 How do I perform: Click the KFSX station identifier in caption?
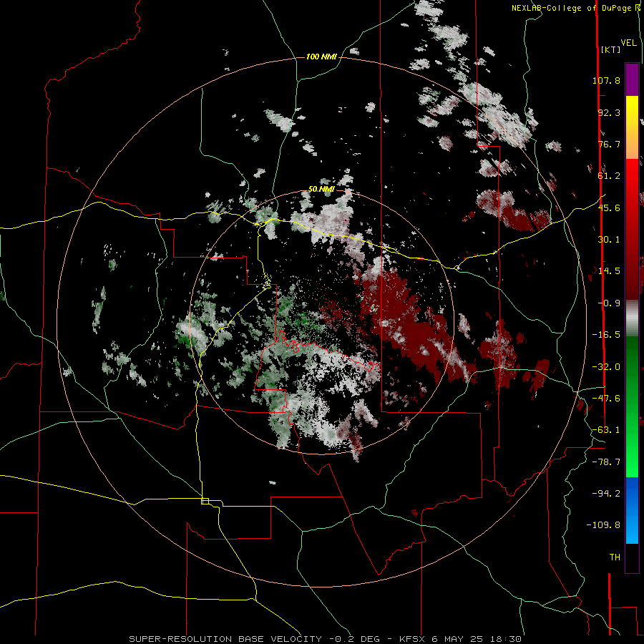tap(413, 639)
